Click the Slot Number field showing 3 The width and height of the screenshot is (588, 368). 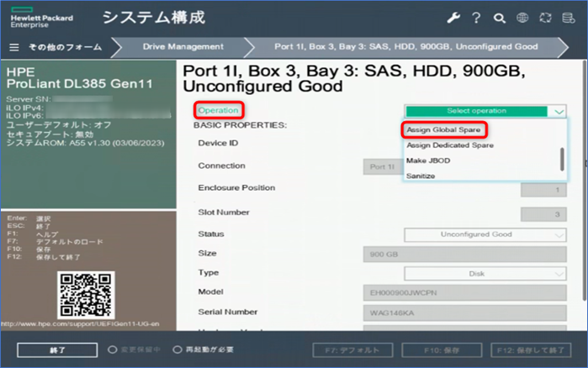tap(543, 214)
